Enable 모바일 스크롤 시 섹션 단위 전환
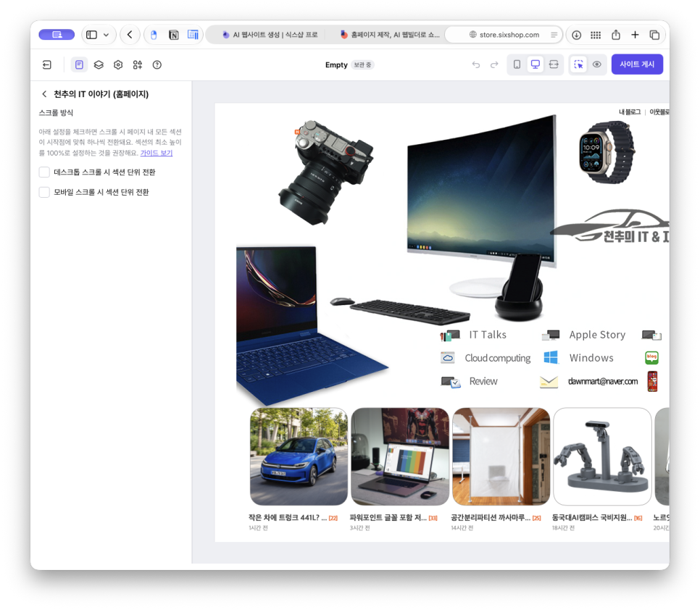The height and width of the screenshot is (610, 700). pos(44,192)
